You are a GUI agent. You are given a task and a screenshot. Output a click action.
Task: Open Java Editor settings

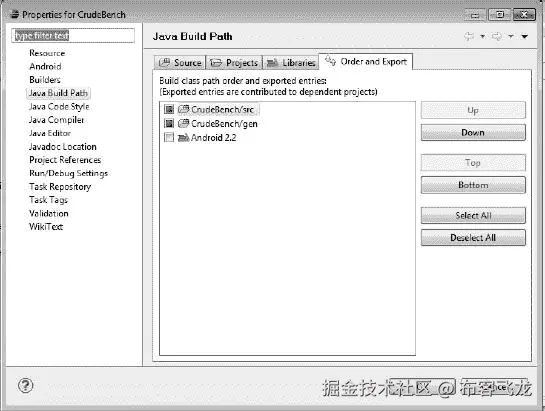coord(50,133)
